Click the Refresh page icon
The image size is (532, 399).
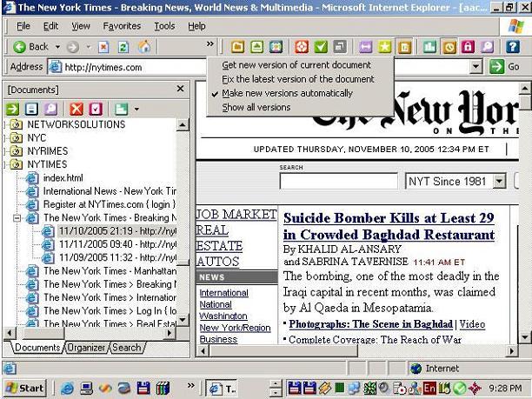click(123, 47)
